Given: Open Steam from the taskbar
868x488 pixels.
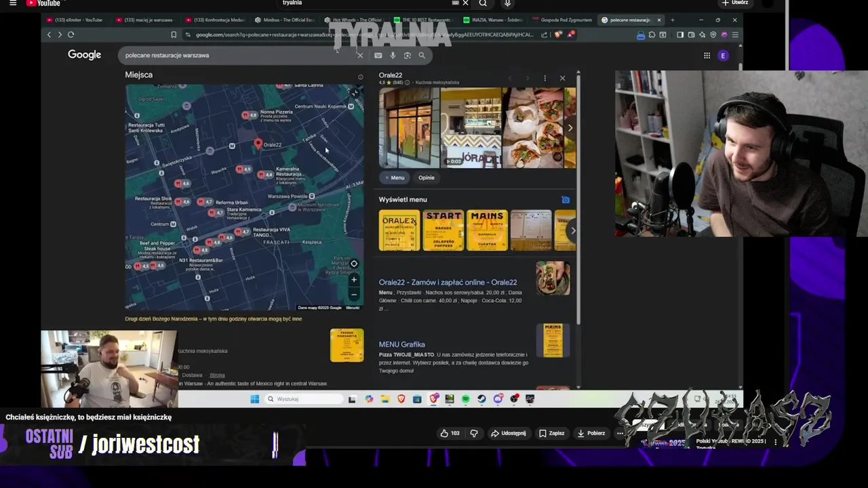Looking at the screenshot, I should pyautogui.click(x=481, y=399).
